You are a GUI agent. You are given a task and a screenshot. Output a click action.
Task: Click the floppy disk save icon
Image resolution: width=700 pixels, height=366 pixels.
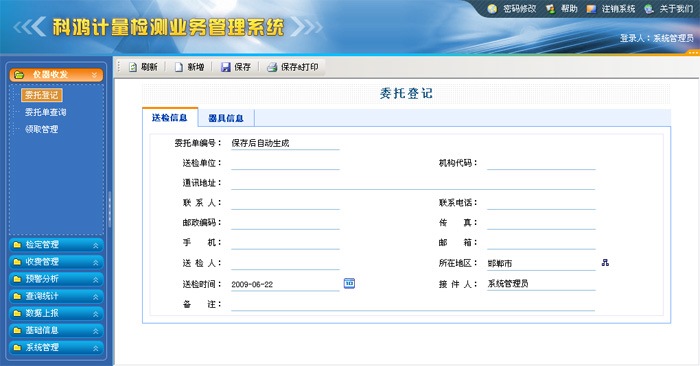pos(226,67)
